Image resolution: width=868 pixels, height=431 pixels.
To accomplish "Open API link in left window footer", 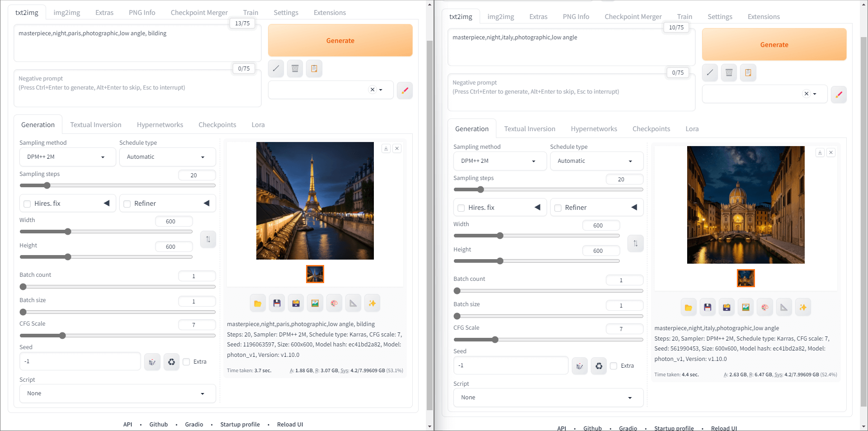I will pos(128,425).
